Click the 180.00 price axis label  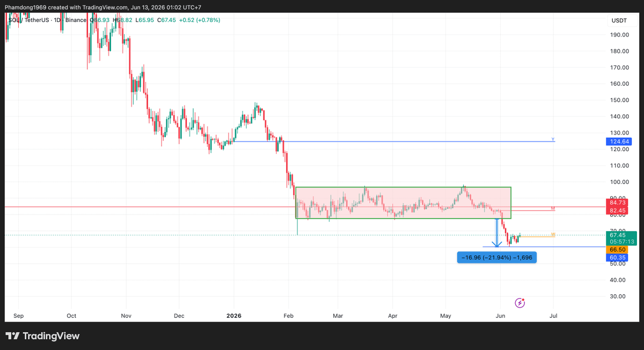[x=619, y=51]
